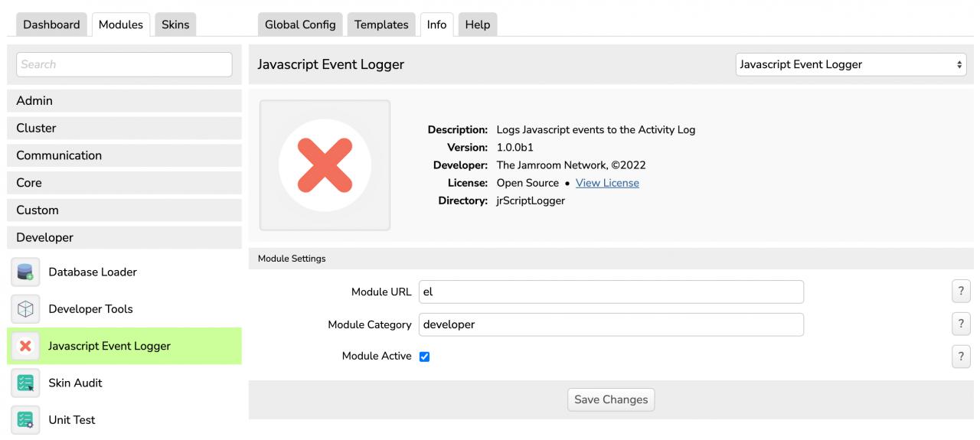
Task: Show help for the Module Active setting
Action: 959,357
